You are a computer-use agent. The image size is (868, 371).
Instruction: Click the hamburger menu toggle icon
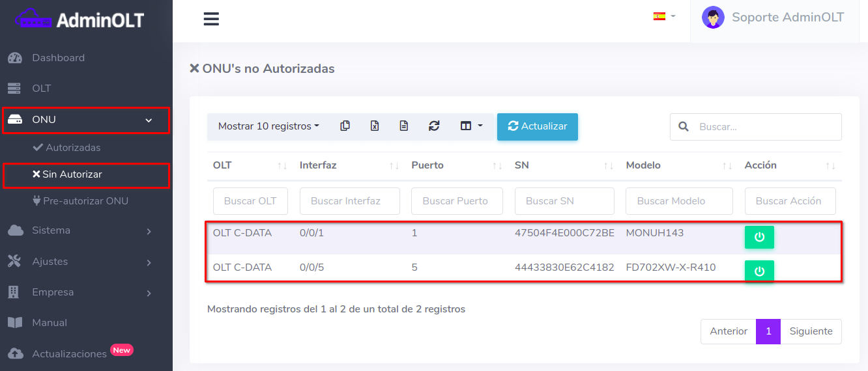211,19
